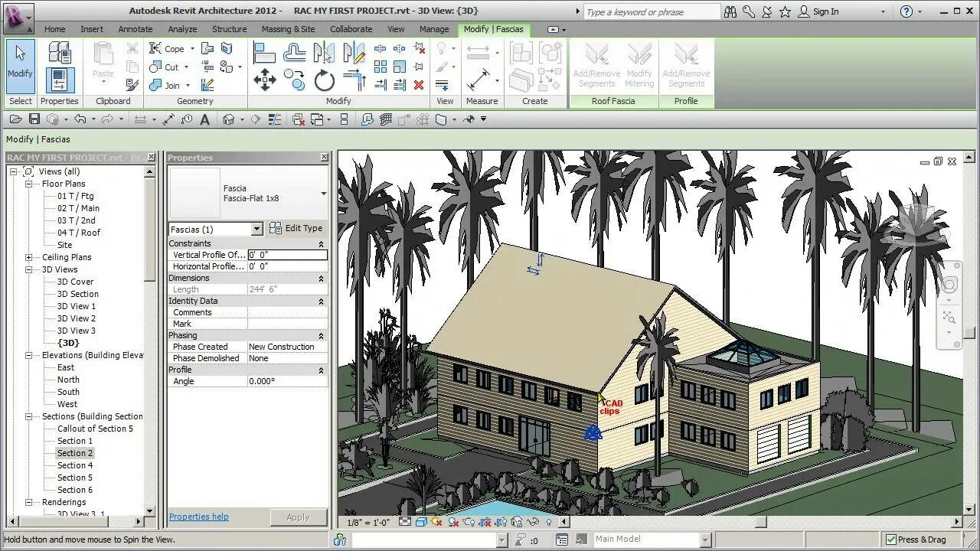
Task: Toggle Crop View in view control bar
Action: 485,522
